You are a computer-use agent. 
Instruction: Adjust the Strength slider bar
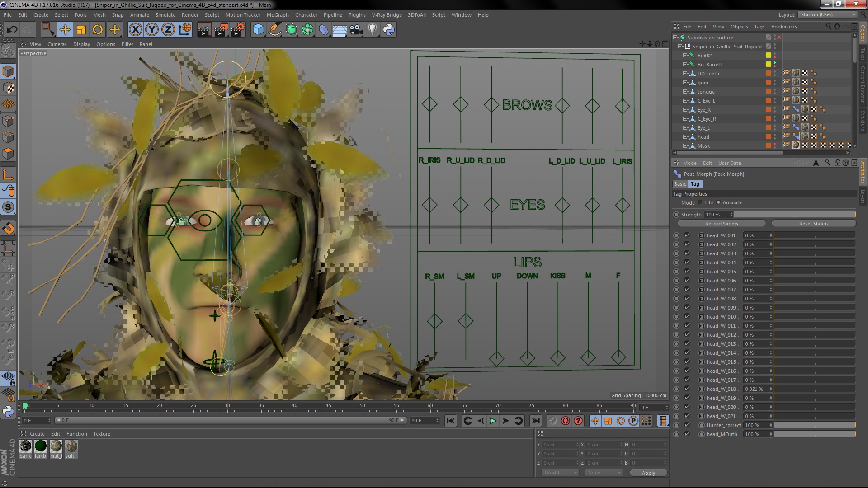click(x=795, y=215)
